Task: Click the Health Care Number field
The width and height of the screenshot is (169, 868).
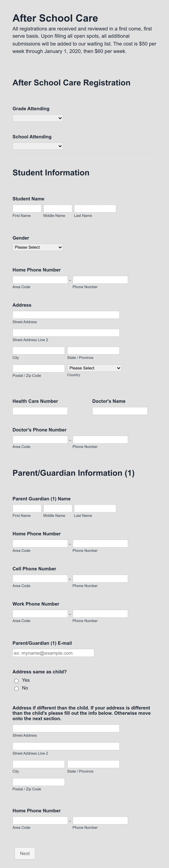Action: (40, 411)
